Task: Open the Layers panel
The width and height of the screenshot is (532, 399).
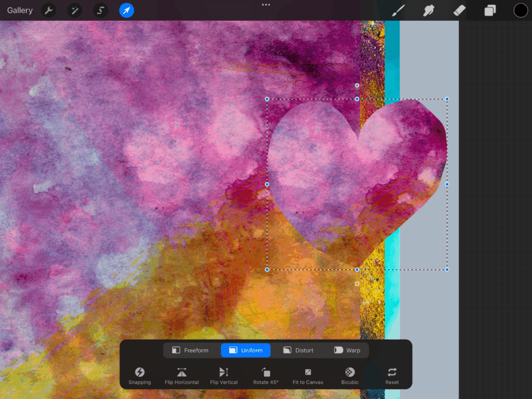Action: 490,10
